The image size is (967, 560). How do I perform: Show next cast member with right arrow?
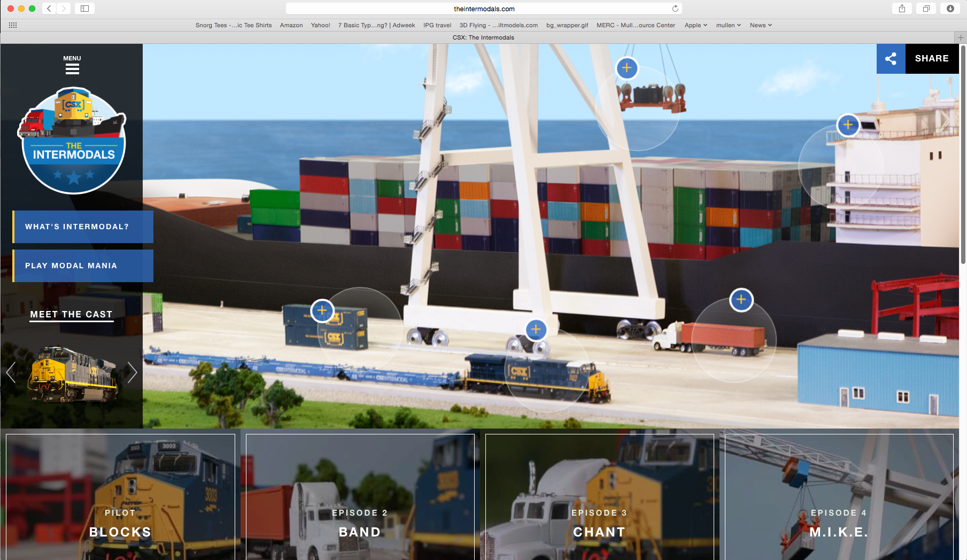tap(132, 372)
